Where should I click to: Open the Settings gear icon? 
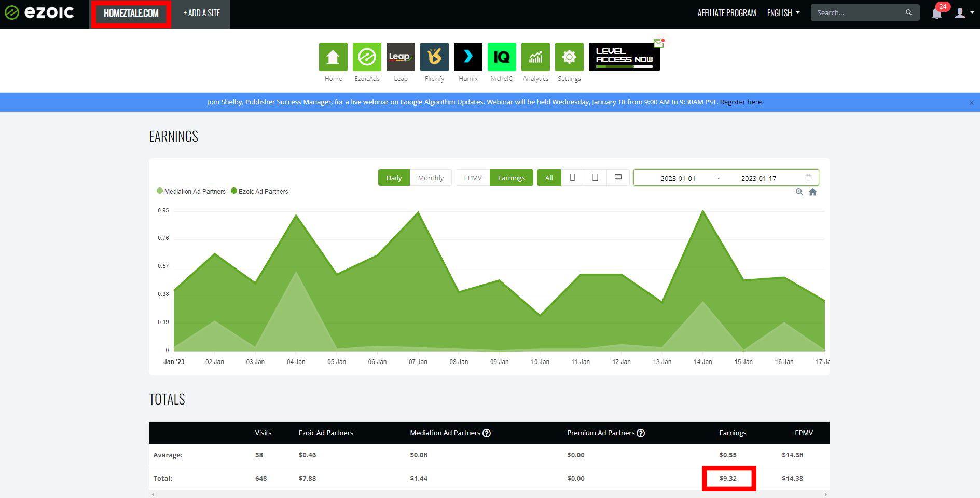(569, 57)
